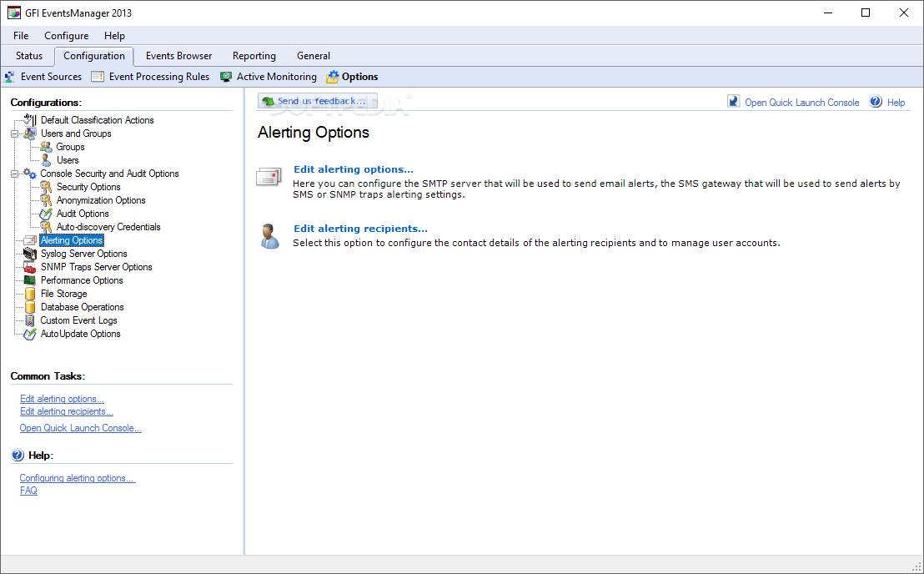The height and width of the screenshot is (574, 924).
Task: Select Auto-discovery Credentials tree item
Action: point(108,227)
